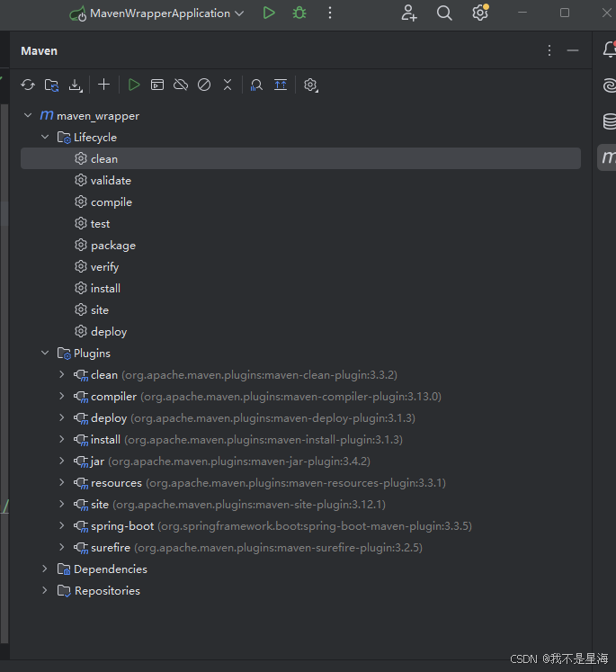Open more run actions vertical dots
Image resolution: width=616 pixels, height=672 pixels.
pos(329,13)
